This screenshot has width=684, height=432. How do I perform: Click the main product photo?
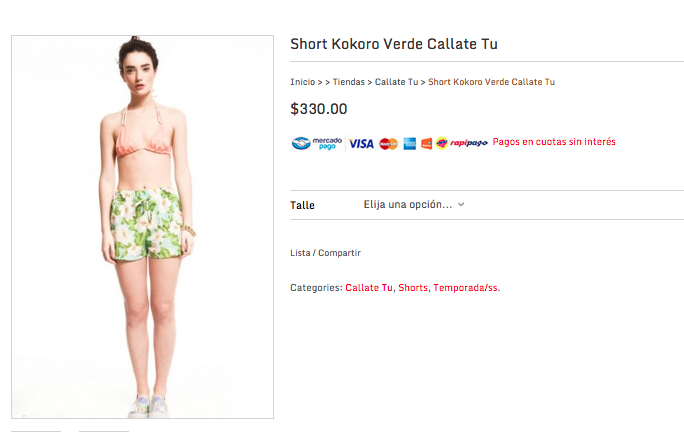pos(142,227)
